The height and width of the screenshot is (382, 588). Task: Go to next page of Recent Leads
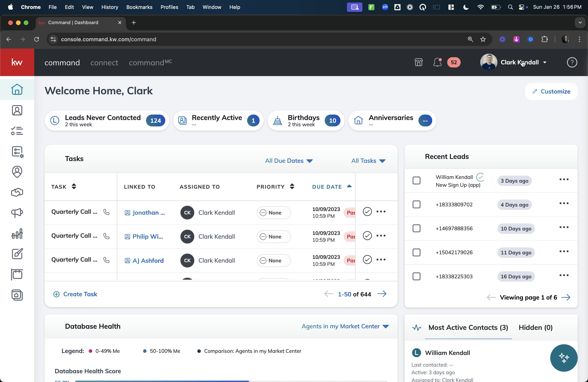point(566,297)
